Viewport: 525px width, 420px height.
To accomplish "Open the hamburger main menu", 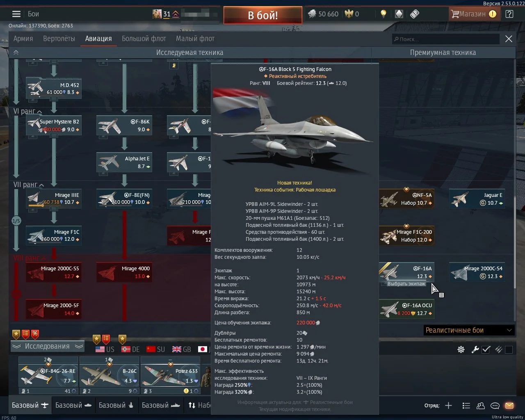I will [x=16, y=14].
